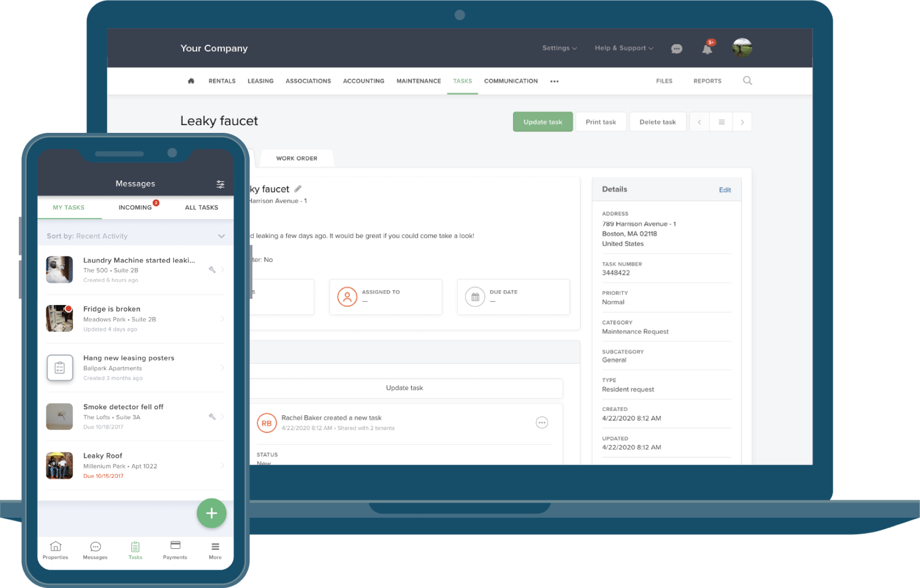The width and height of the screenshot is (920, 588).
Task: Open the Communication menu
Action: [x=511, y=81]
